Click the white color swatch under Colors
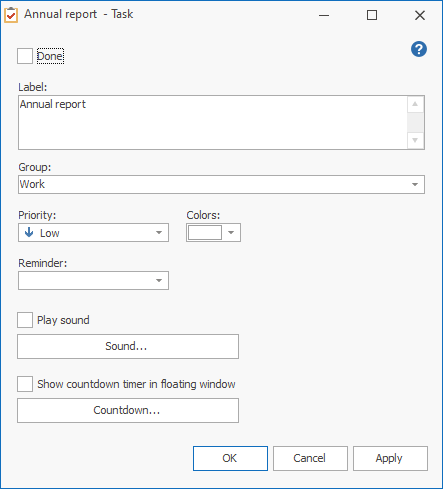443x489 pixels. [205, 232]
